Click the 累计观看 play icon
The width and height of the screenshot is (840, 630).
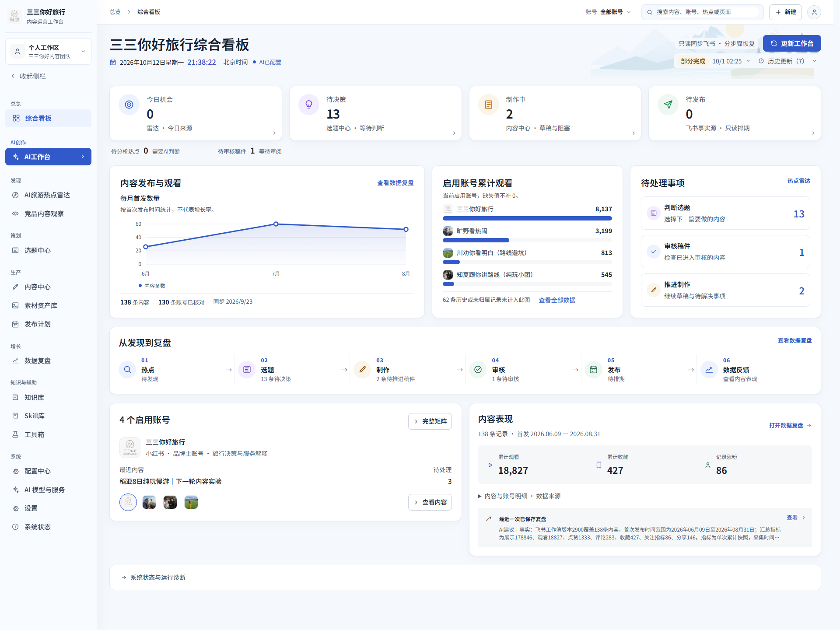point(490,465)
